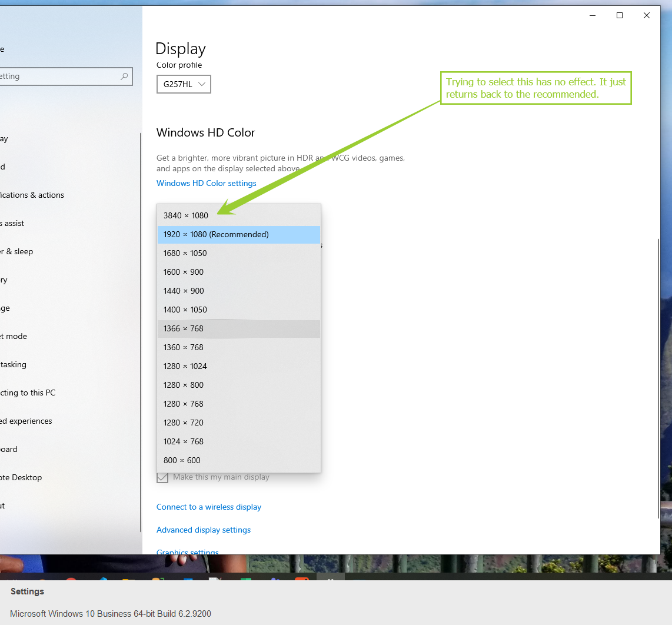Go to Power & sleep settings
Viewport: 672px width, 625px height.
18,251
